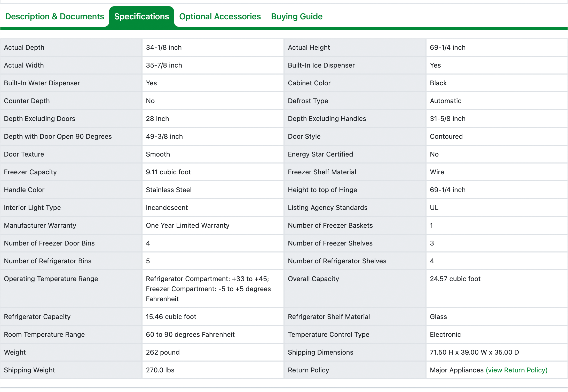Image resolution: width=568 pixels, height=392 pixels.
Task: Open the Description & Documents tab
Action: tap(54, 17)
